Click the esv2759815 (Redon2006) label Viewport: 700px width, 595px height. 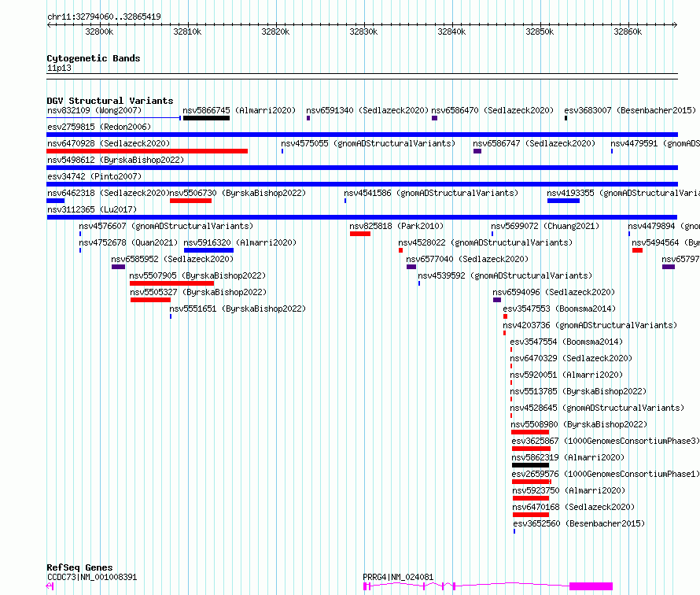(x=99, y=127)
